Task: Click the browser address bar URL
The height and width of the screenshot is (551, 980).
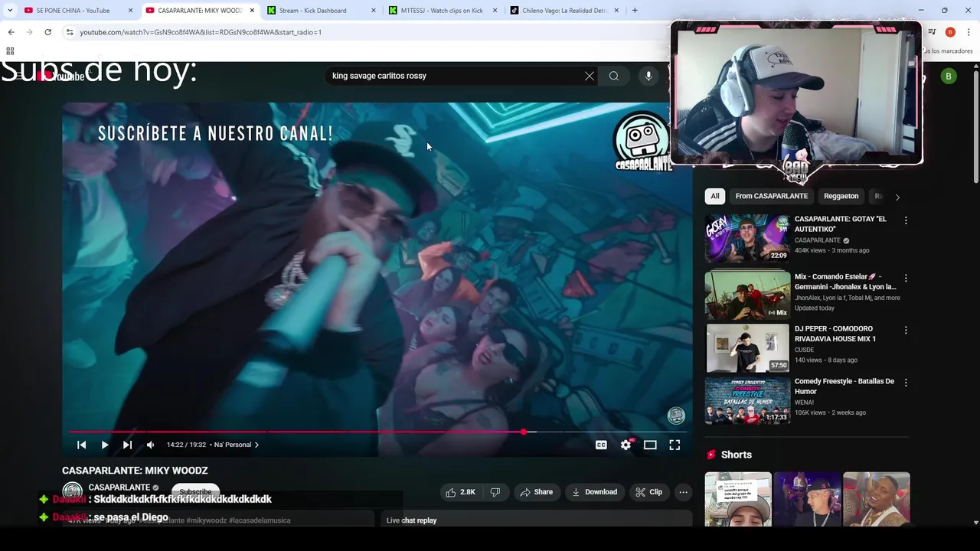Action: (x=201, y=32)
